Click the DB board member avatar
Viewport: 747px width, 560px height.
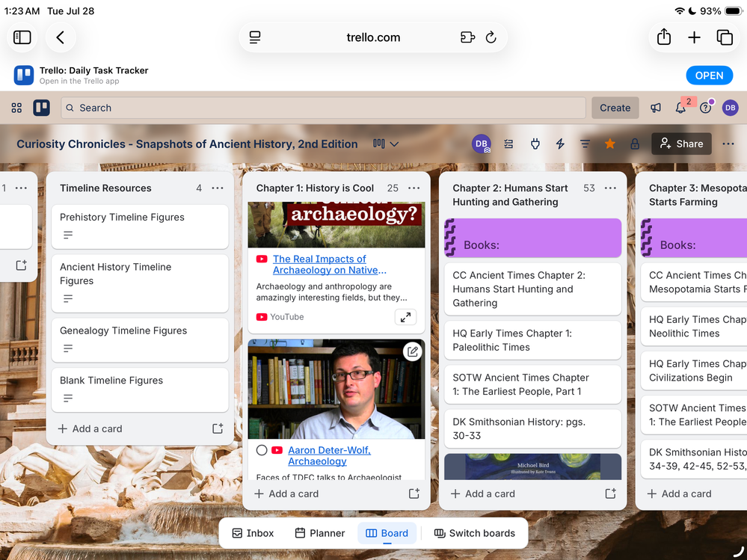click(x=481, y=144)
